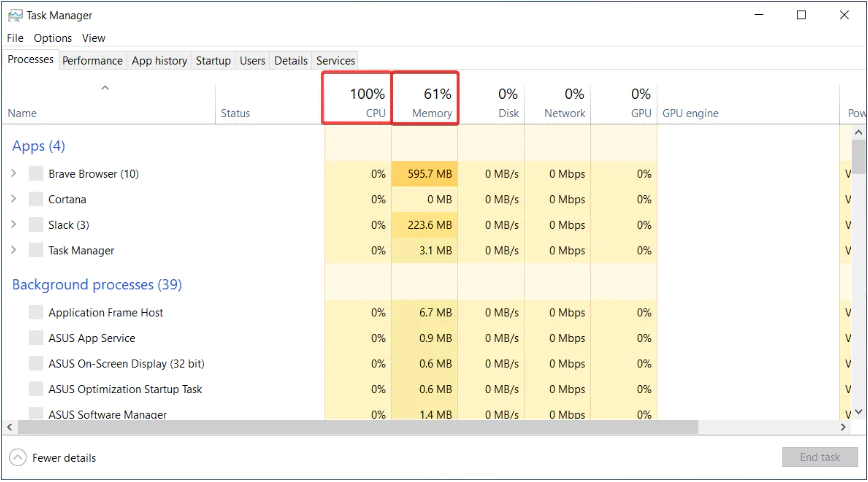
Task: Click the Application Frame Host icon
Action: [x=36, y=313]
